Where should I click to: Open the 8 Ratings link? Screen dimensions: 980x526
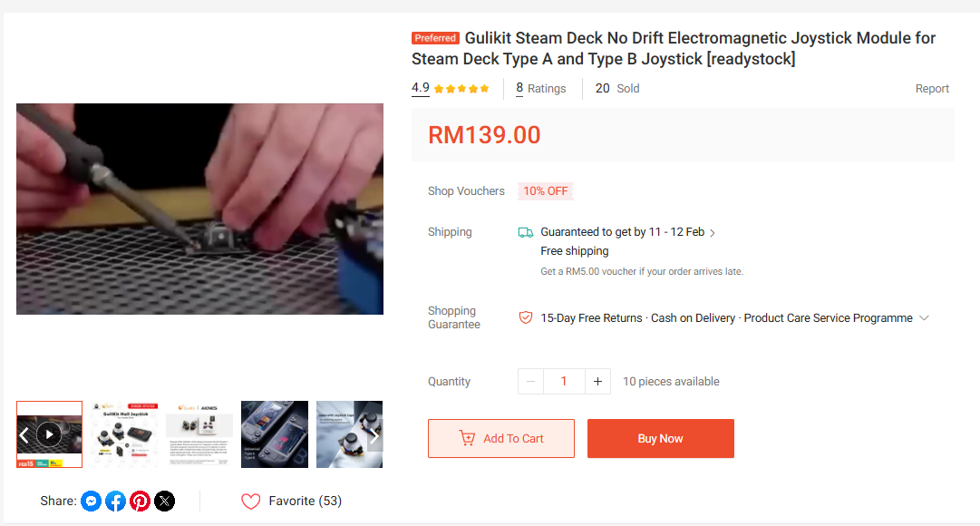[x=540, y=88]
